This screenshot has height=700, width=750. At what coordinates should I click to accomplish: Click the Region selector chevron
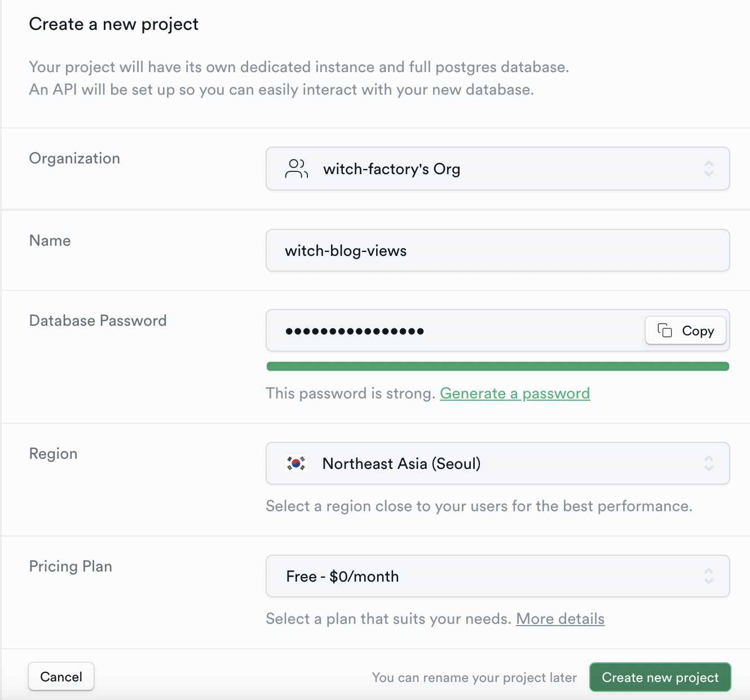click(x=709, y=463)
